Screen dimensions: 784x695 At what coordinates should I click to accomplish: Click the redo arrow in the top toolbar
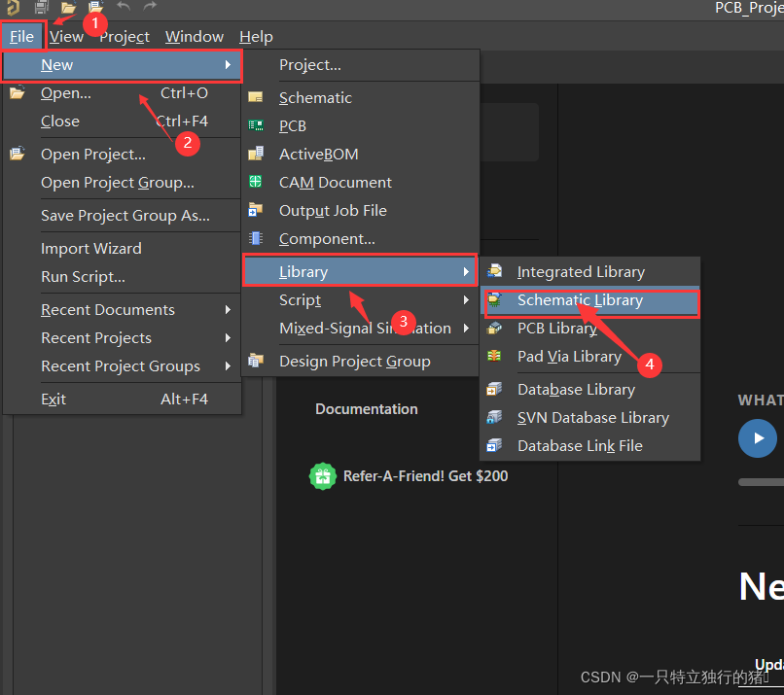tap(150, 7)
